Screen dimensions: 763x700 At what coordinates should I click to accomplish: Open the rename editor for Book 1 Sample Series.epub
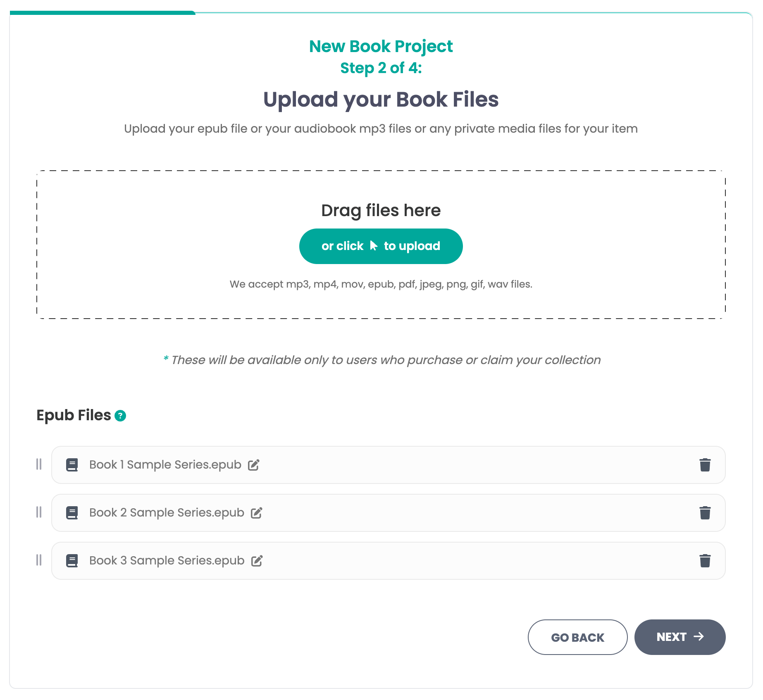254,464
